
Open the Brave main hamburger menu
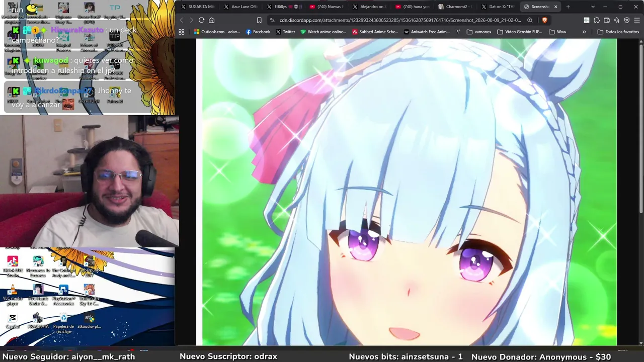[x=637, y=20]
